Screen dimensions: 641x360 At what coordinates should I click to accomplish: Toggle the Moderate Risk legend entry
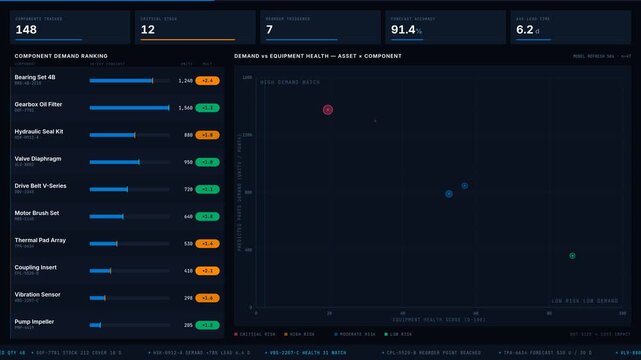click(354, 334)
